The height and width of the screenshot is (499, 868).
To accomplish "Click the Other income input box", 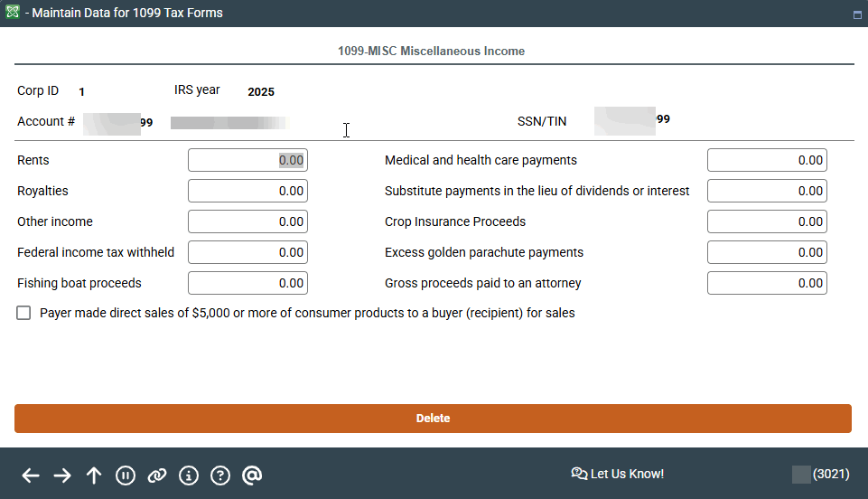I will pos(247,221).
